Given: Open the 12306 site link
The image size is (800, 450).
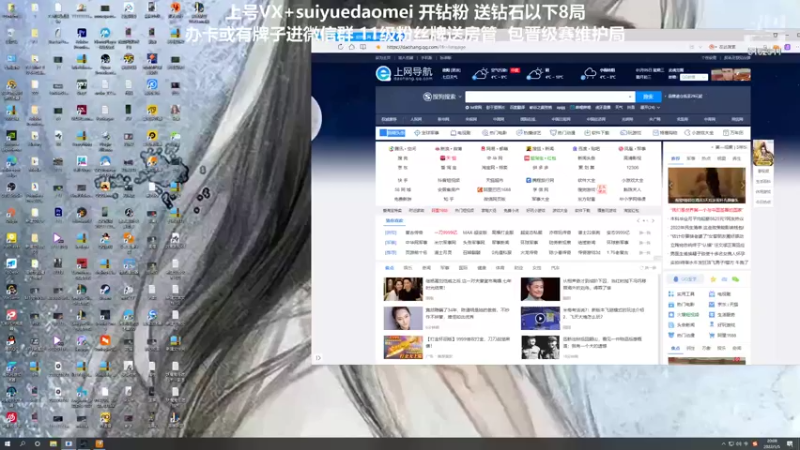Looking at the screenshot, I should pyautogui.click(x=632, y=167).
